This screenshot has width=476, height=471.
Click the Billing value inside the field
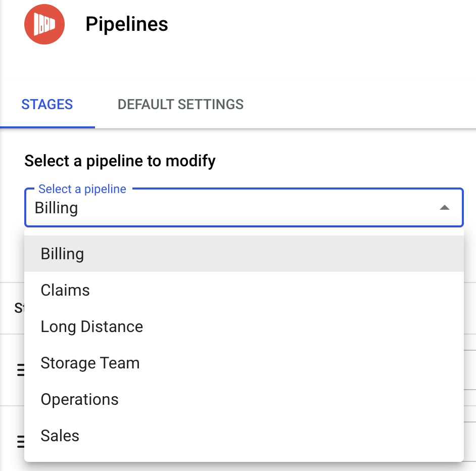pos(56,208)
